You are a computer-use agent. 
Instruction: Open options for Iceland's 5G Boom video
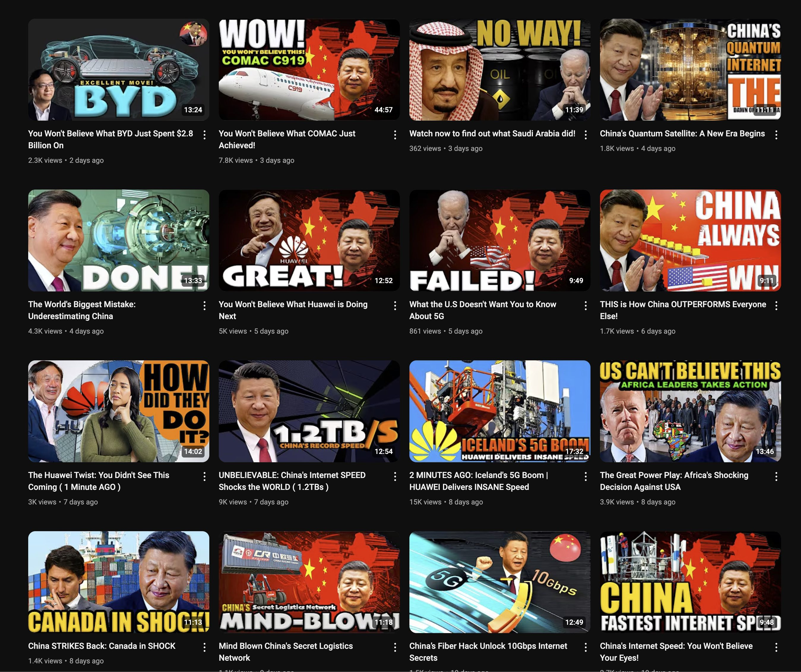pyautogui.click(x=585, y=476)
